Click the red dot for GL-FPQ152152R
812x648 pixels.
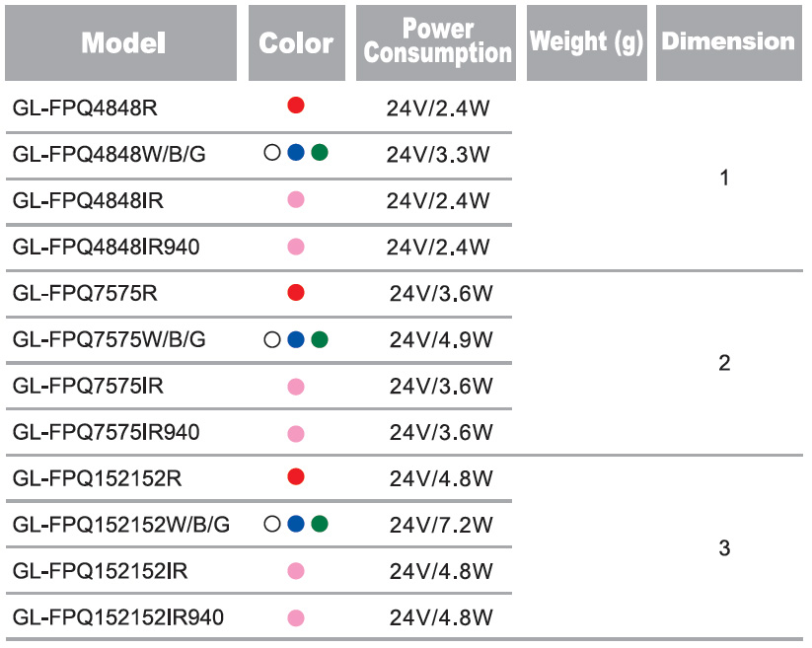296,477
